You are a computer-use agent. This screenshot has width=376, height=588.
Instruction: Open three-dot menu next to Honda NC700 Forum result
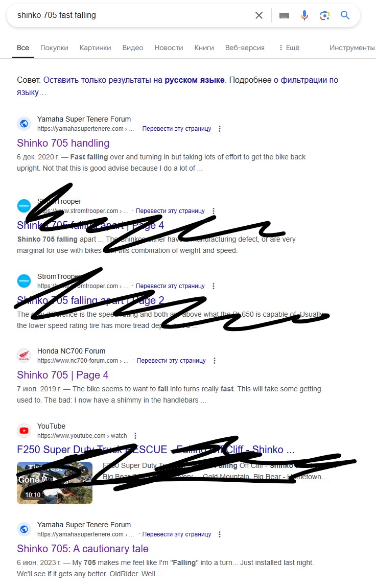click(215, 361)
